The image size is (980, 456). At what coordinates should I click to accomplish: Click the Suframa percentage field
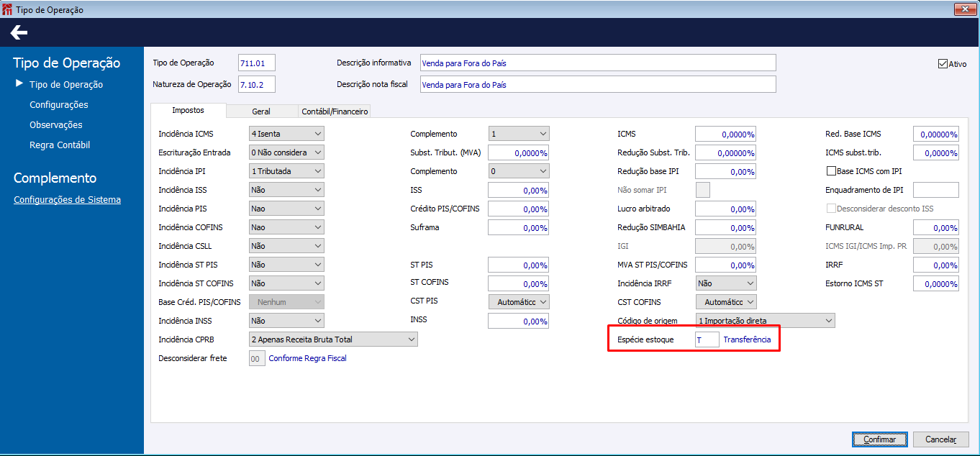coord(519,227)
